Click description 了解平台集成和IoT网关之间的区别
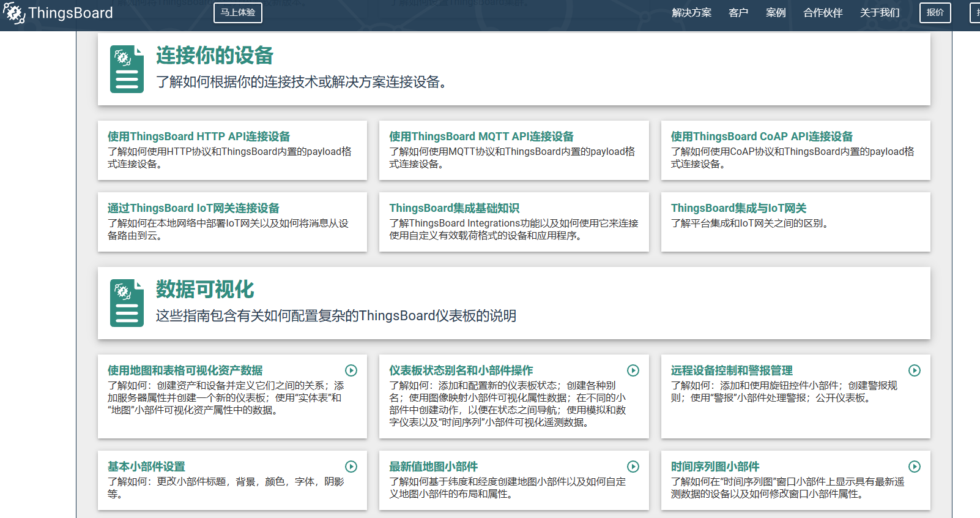 pyautogui.click(x=752, y=223)
